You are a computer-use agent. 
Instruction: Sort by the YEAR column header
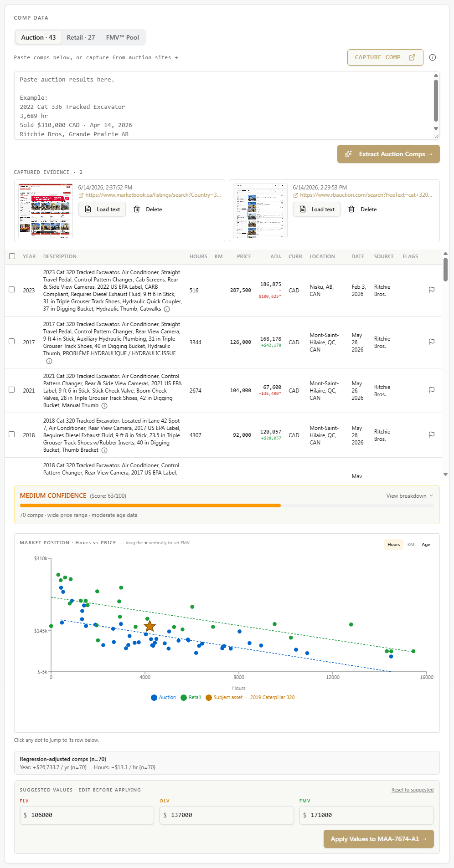coord(29,256)
